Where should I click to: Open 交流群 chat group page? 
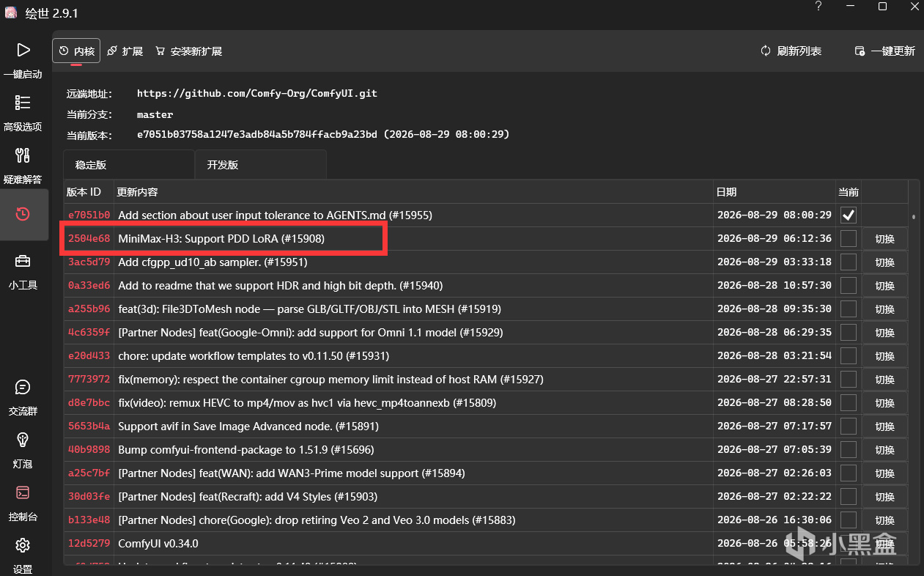click(x=23, y=398)
